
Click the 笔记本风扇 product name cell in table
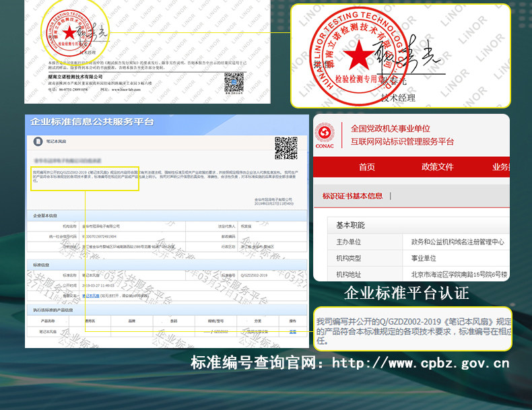pyautogui.click(x=48, y=332)
